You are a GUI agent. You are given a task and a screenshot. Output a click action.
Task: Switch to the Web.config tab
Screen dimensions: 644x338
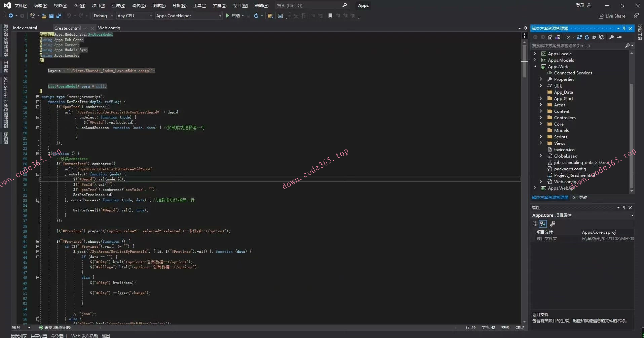(x=109, y=28)
